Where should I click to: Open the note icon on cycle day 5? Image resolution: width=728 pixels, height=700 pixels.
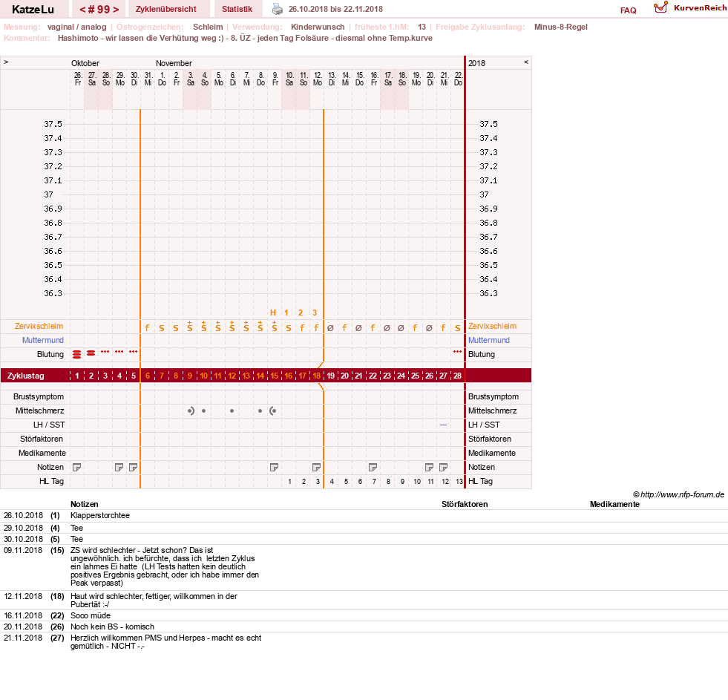pyautogui.click(x=134, y=468)
